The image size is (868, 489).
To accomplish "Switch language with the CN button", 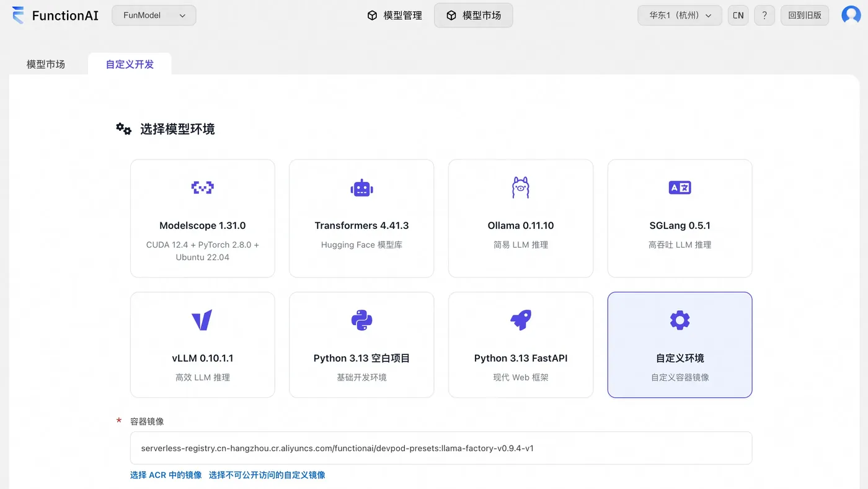I will point(738,16).
